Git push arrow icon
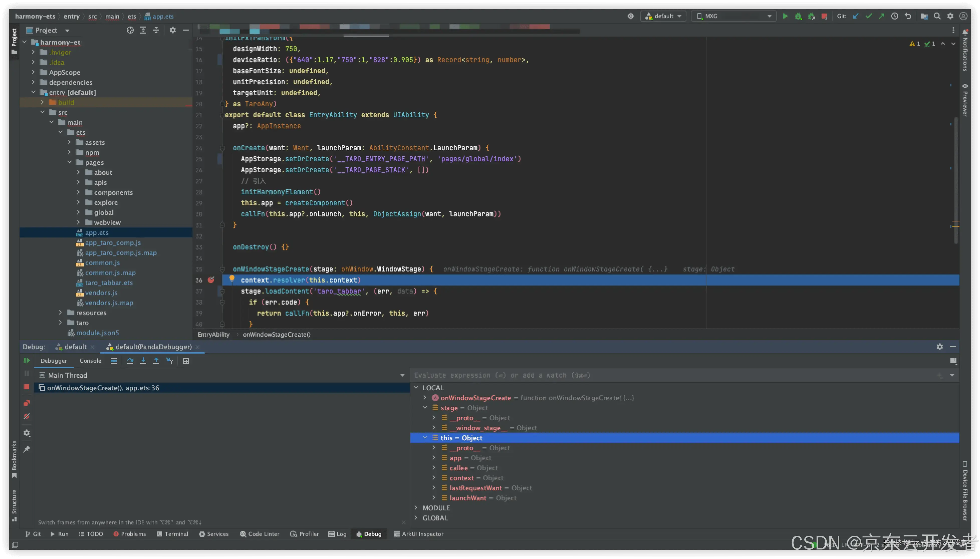Screen dimensions: 980x559 [x=882, y=16]
